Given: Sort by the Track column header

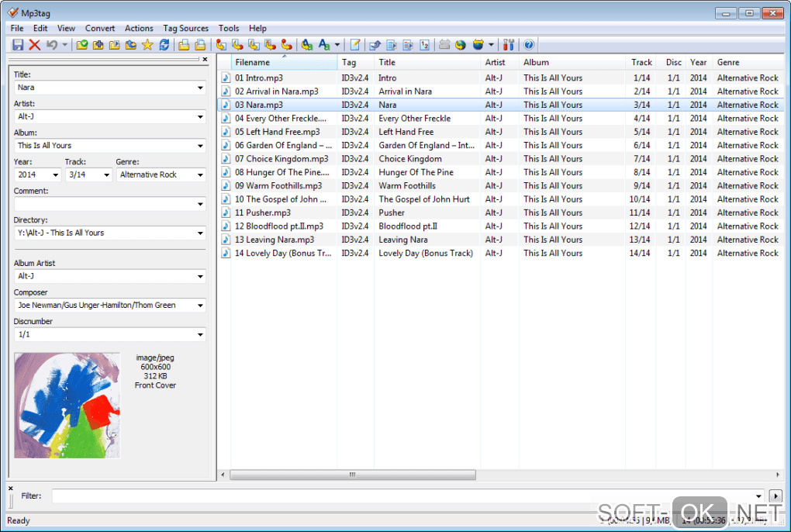Looking at the screenshot, I should [x=641, y=63].
